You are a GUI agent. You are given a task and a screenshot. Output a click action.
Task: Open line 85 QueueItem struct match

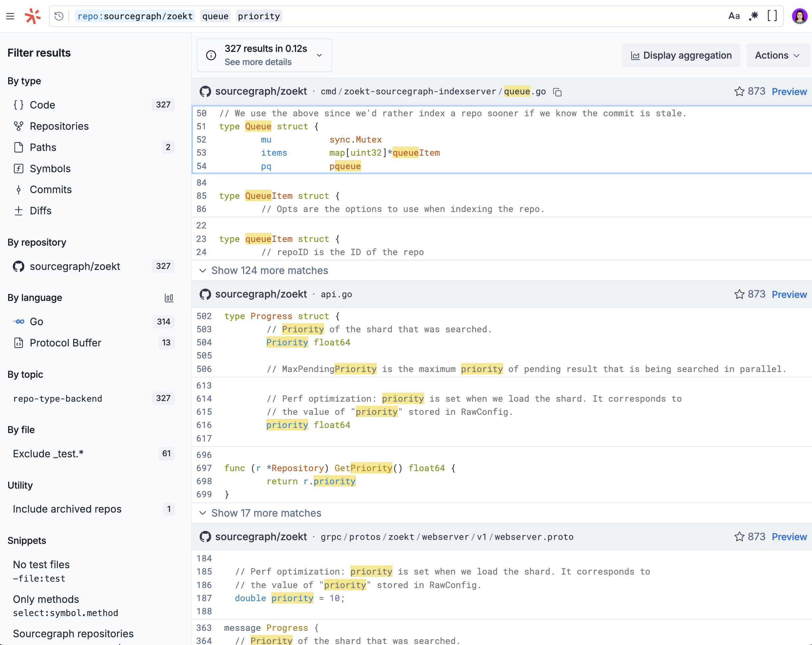click(280, 196)
